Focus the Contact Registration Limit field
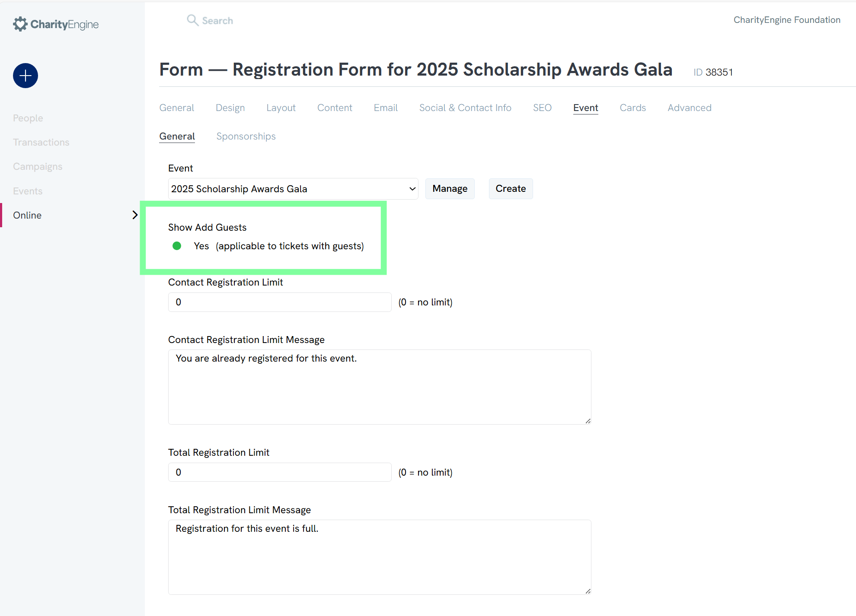856x616 pixels. pyautogui.click(x=279, y=302)
